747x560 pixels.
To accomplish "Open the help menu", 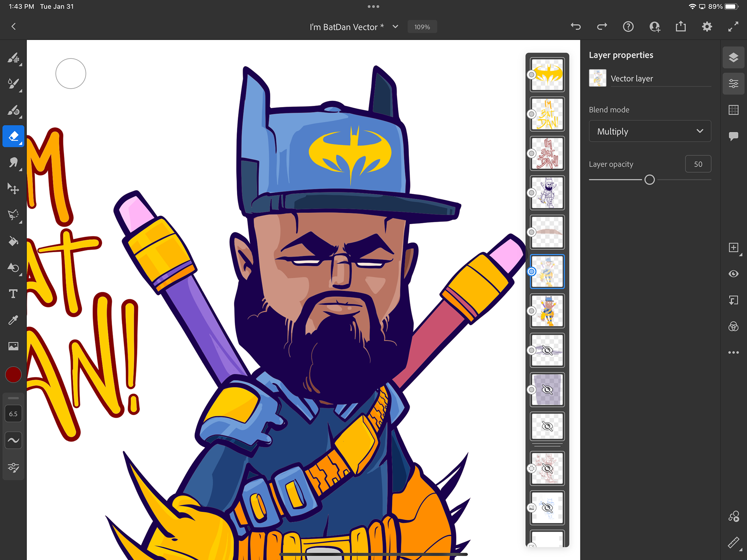I will tap(628, 26).
